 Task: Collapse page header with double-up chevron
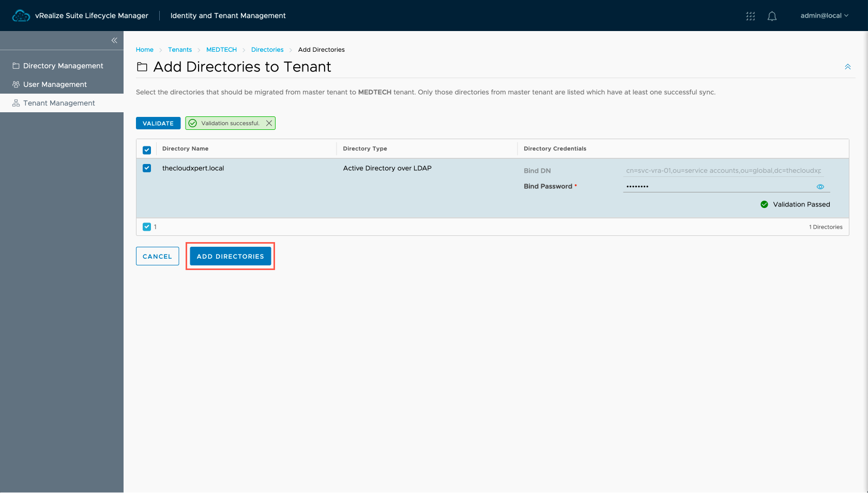pos(847,67)
